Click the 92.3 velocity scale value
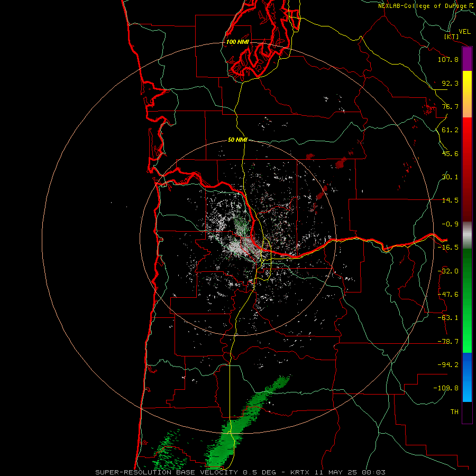The height and width of the screenshot is (476, 476). coord(450,83)
